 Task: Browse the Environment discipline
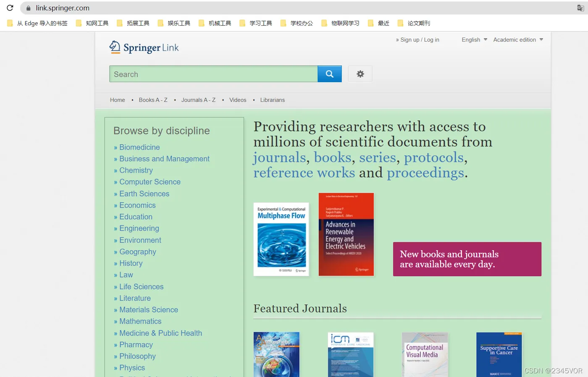tap(140, 240)
